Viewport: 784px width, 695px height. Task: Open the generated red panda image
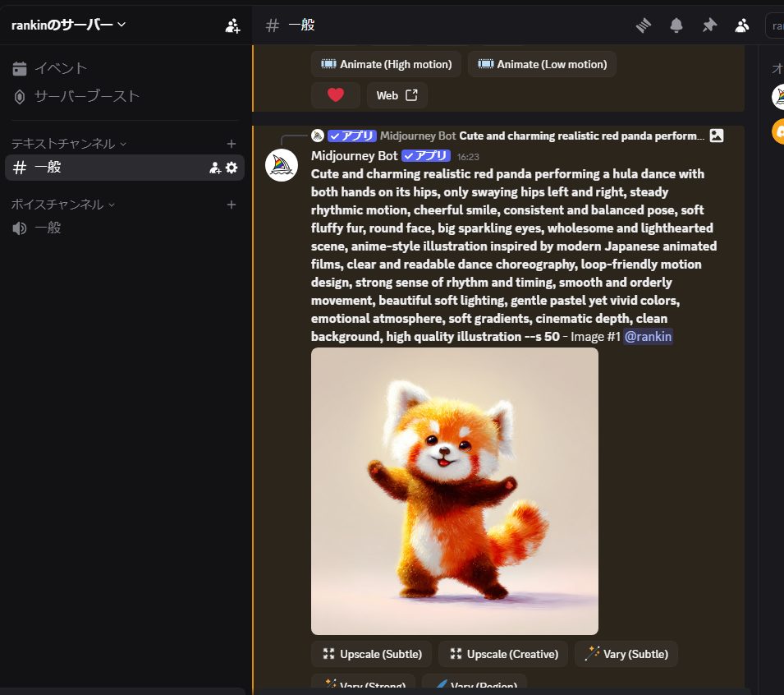pos(454,490)
